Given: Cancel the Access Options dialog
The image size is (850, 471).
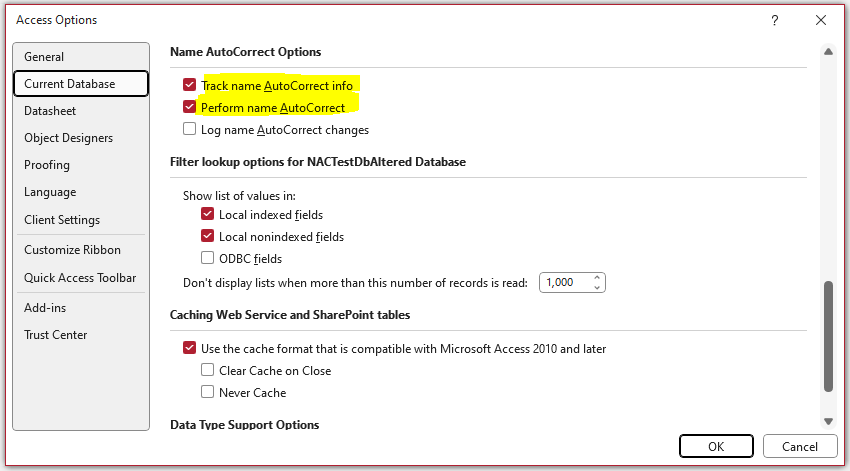Looking at the screenshot, I should [x=800, y=447].
